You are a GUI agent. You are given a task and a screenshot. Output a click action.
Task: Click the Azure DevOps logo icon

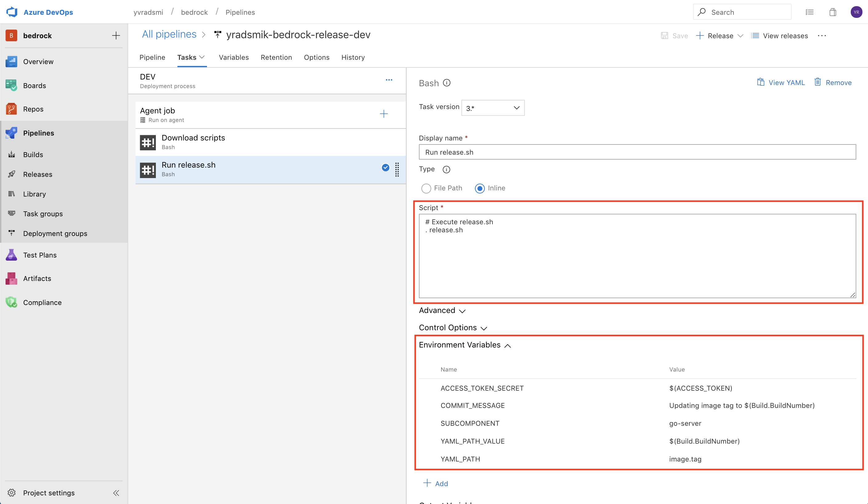[x=12, y=12]
